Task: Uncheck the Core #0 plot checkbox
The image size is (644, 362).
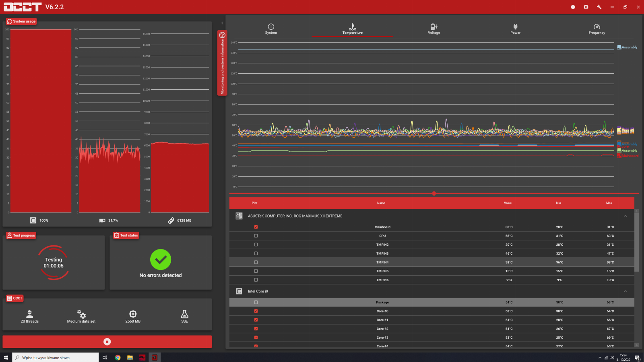Action: pos(256,311)
